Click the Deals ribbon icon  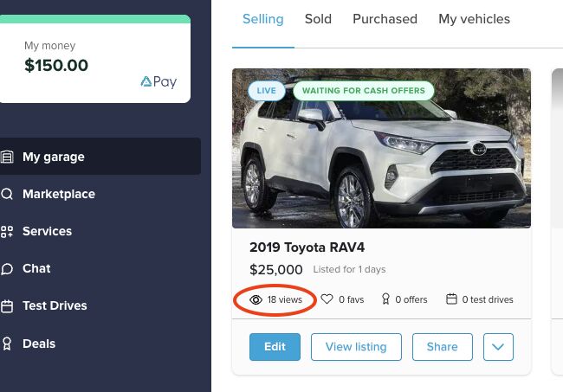[7, 344]
